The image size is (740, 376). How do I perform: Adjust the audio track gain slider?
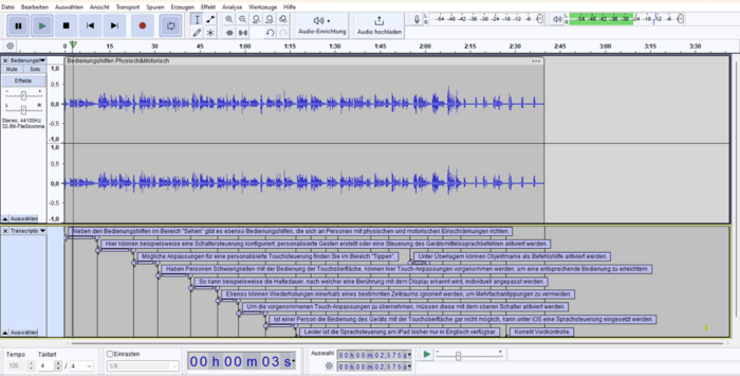24,95
